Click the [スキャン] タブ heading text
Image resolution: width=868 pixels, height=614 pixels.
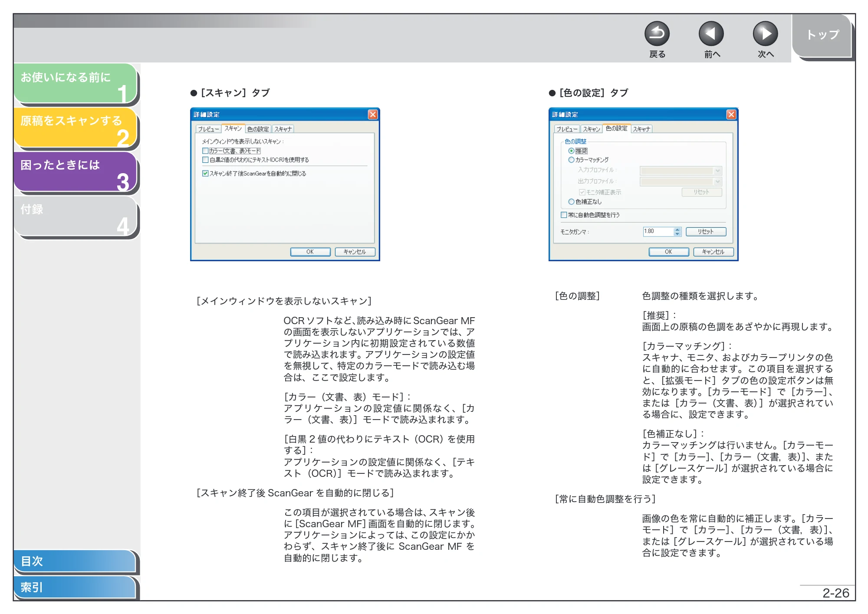tap(235, 93)
